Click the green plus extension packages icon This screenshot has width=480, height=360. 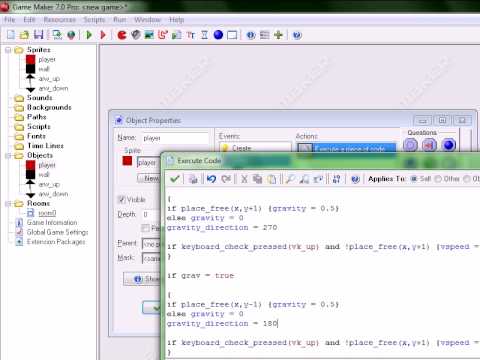(x=278, y=35)
